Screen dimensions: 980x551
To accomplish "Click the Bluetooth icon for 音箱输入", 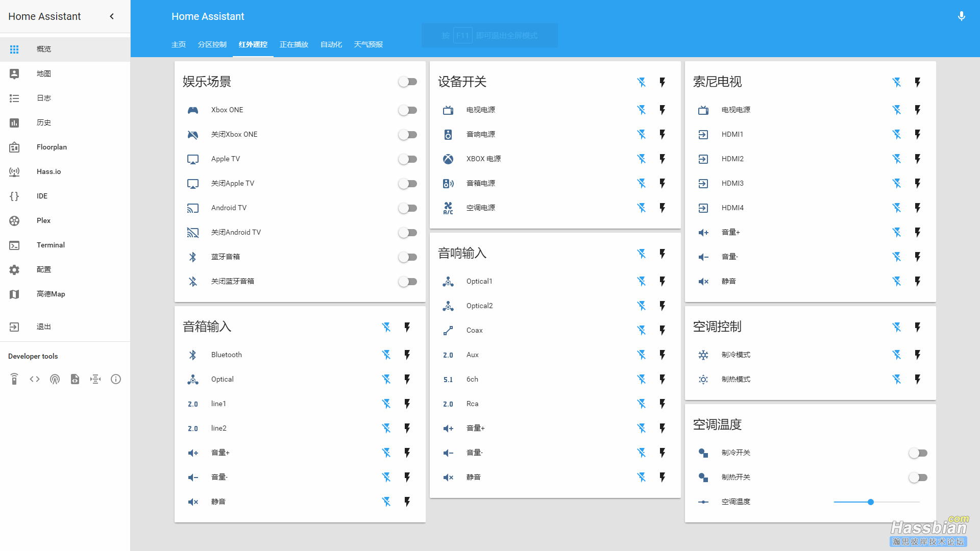I will tap(191, 355).
